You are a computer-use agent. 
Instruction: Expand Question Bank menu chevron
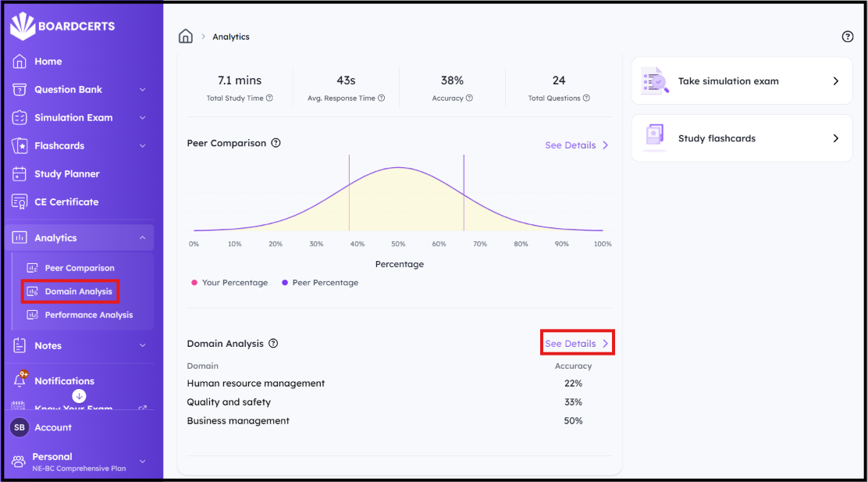(142, 90)
